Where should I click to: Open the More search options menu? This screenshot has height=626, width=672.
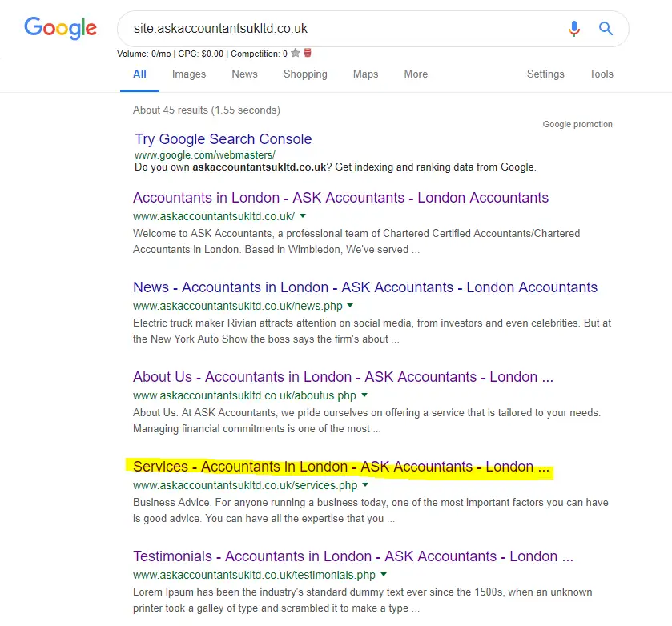coord(416,74)
